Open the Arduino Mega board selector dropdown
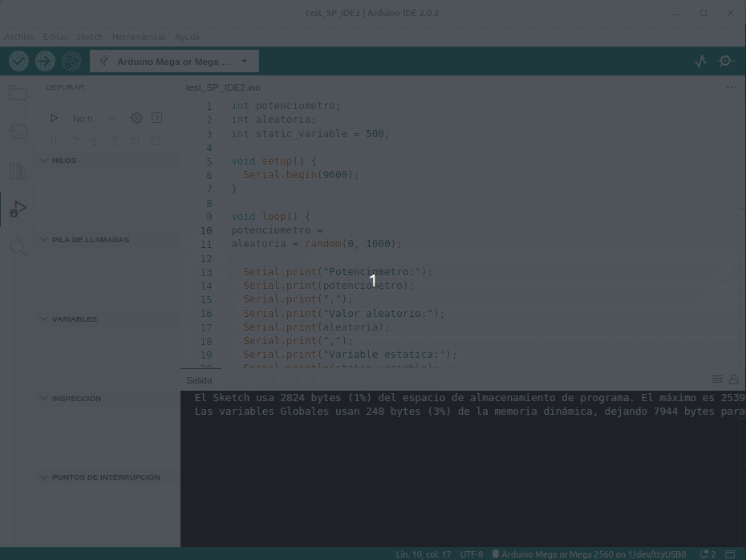 pyautogui.click(x=173, y=61)
